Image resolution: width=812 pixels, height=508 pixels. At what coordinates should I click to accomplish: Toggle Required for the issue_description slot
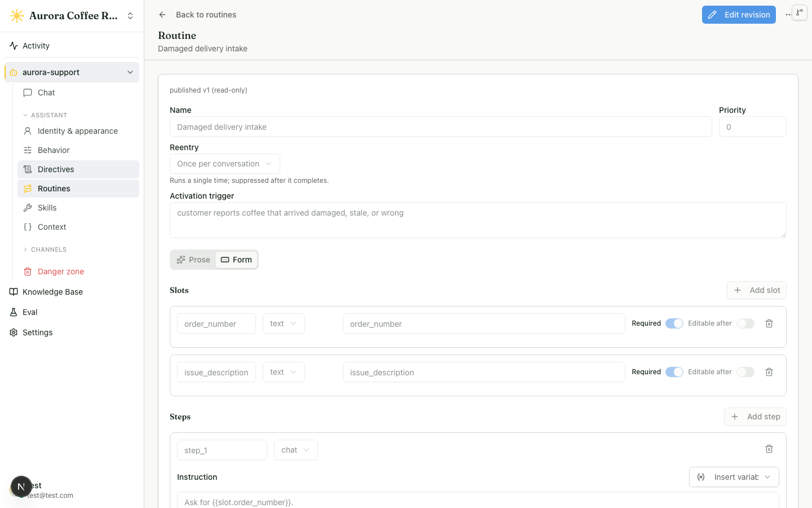(x=674, y=372)
